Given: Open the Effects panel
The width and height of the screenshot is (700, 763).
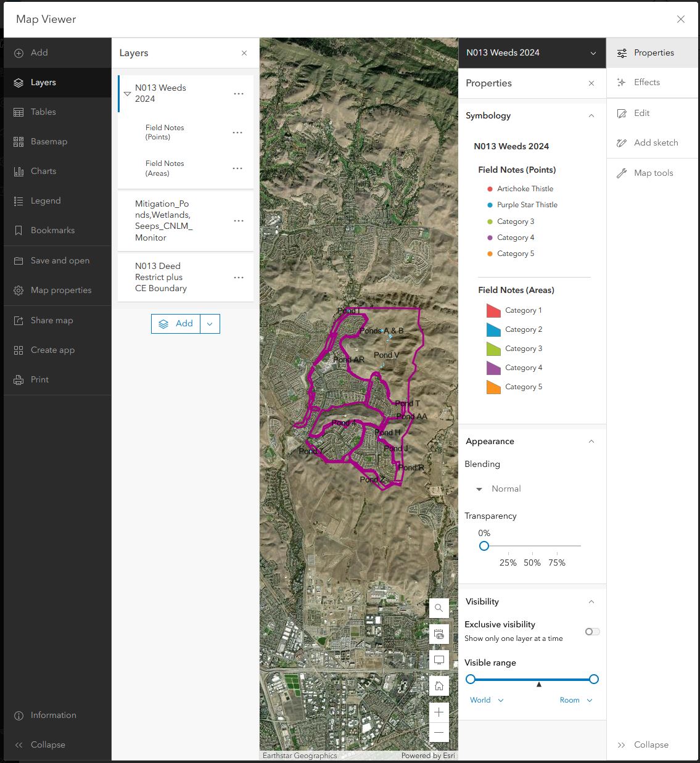Looking at the screenshot, I should 646,82.
